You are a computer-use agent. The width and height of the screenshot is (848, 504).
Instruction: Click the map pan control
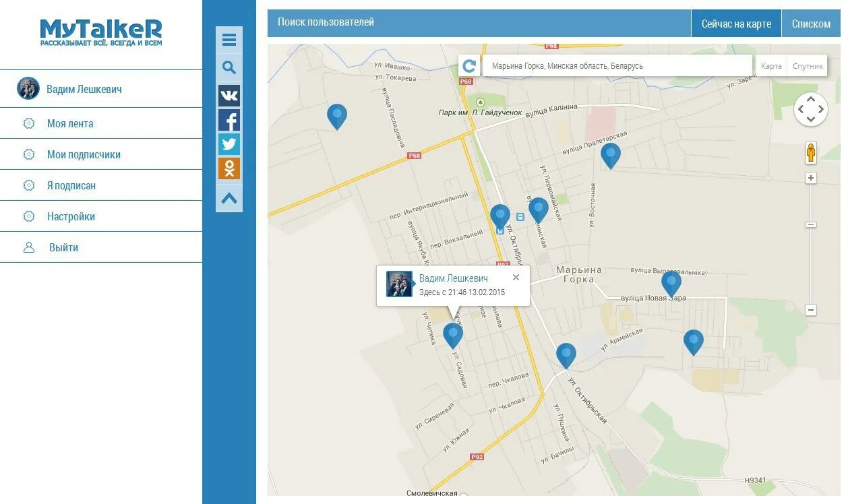(811, 109)
